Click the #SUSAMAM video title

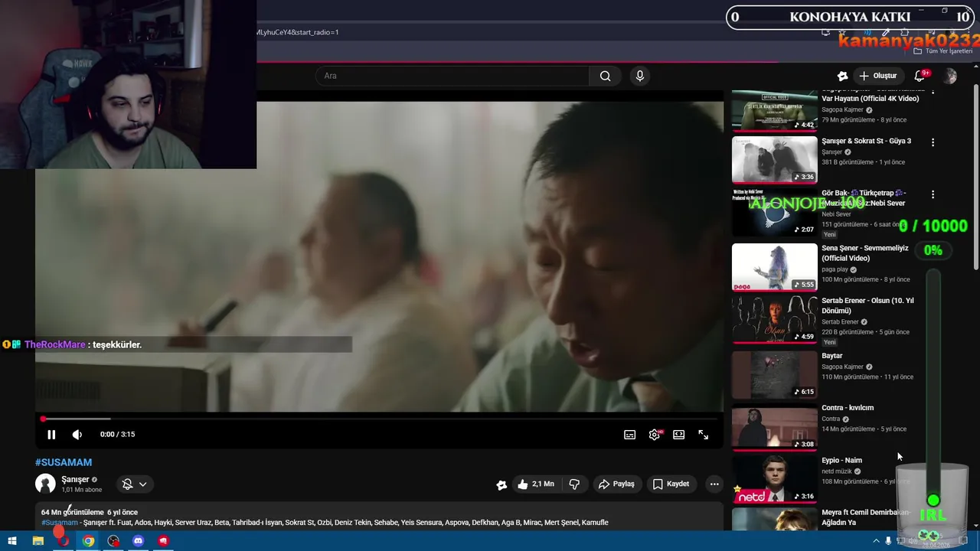[64, 462]
